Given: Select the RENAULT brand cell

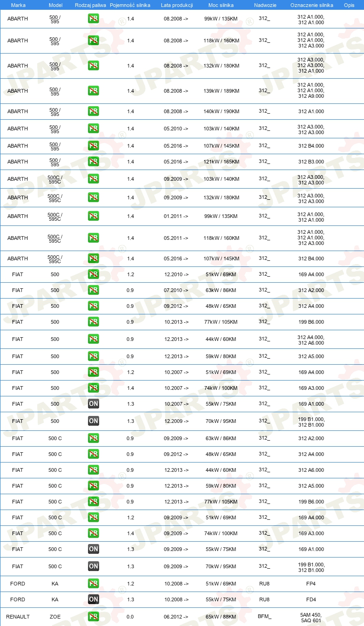Looking at the screenshot, I should point(18,617).
